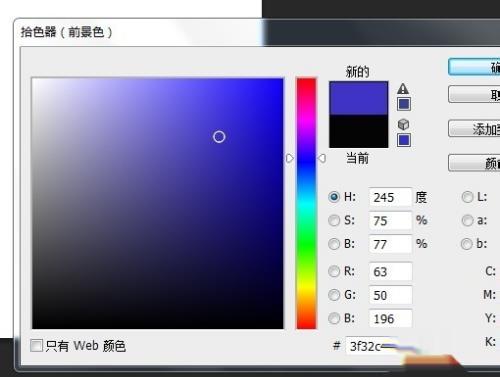Screen dimensions: 500x377
Task: Click the H field showing 245
Action: tap(390, 197)
